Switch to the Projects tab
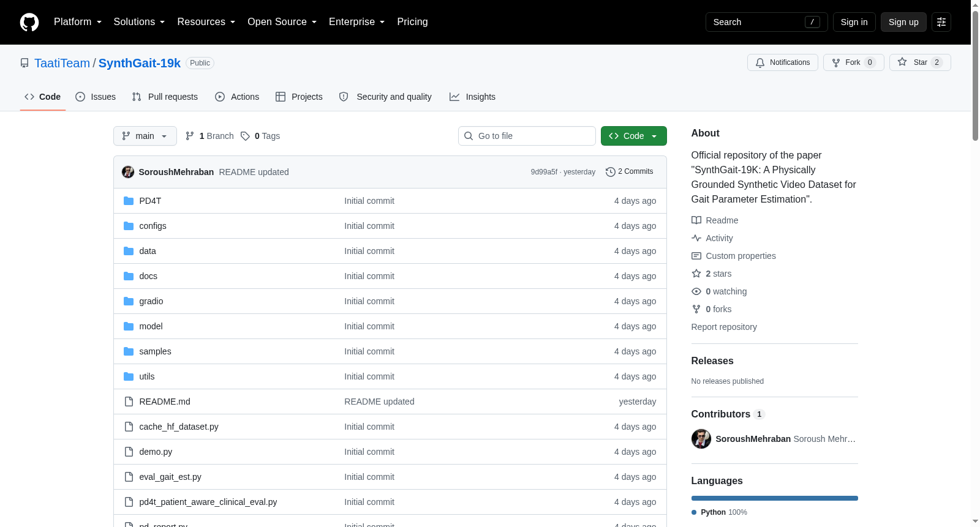Screen dimensions: 980x527 pos(299,97)
